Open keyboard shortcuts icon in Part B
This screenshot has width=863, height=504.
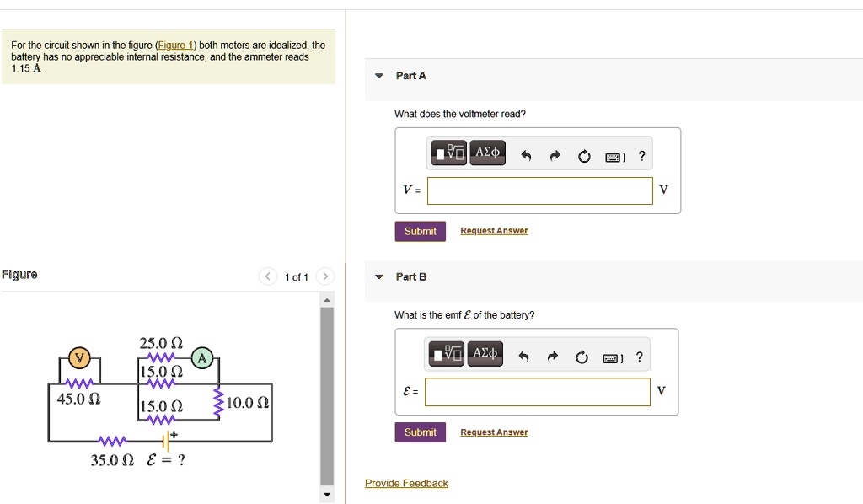pyautogui.click(x=612, y=357)
